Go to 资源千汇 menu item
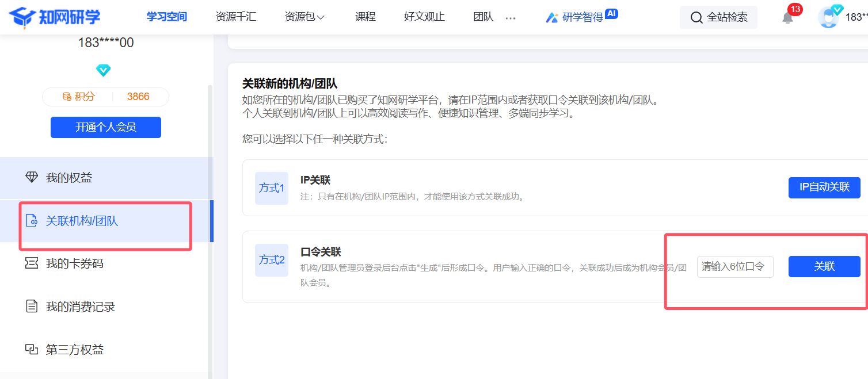Viewport: 868px width, 379px height. [235, 17]
